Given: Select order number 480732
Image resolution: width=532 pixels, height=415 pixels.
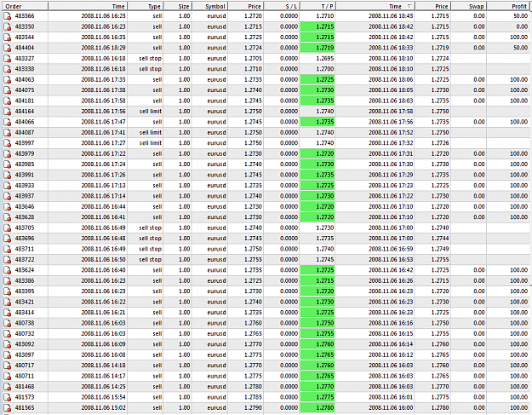Looking at the screenshot, I should pos(25,333).
